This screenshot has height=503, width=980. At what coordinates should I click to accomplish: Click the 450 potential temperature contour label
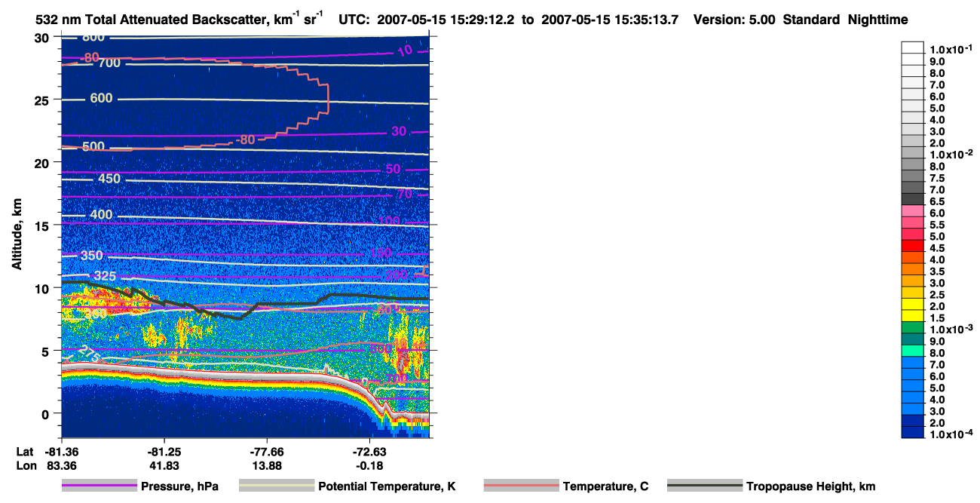109,179
